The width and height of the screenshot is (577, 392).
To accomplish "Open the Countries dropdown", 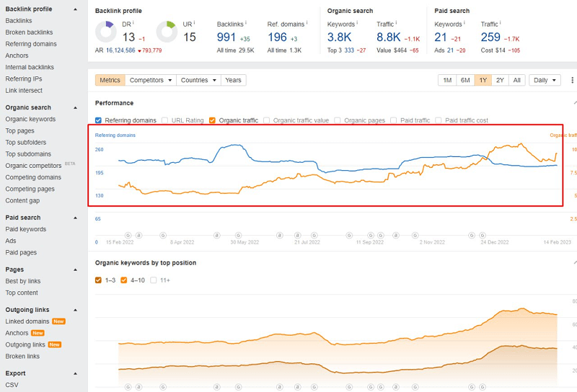I will [x=198, y=80].
